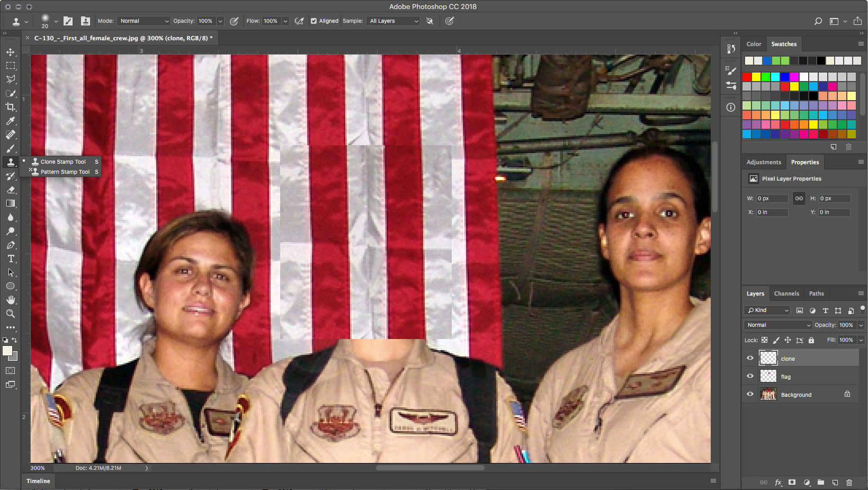Expand the layer blend mode dropdown
Image resolution: width=868 pixels, height=490 pixels.
tap(777, 325)
